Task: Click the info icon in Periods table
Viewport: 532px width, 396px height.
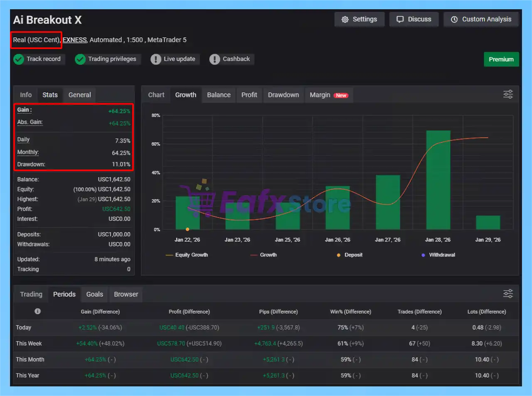Action: point(37,311)
